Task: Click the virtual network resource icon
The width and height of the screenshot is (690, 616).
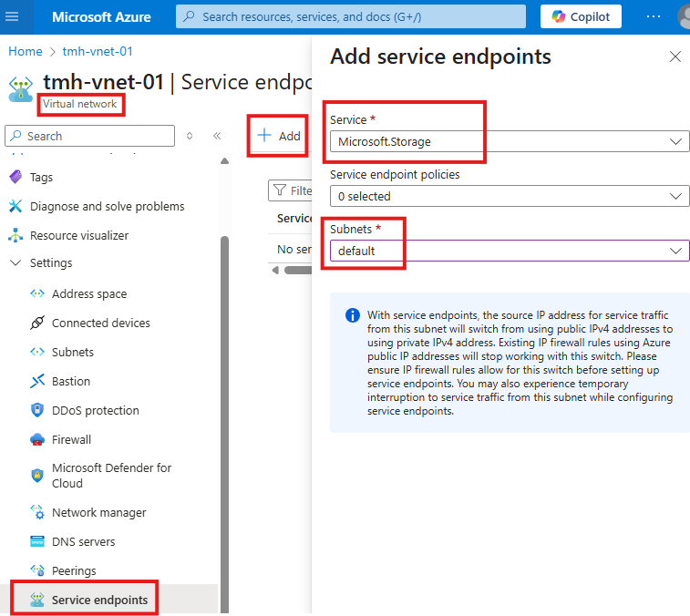Action: pos(21,89)
